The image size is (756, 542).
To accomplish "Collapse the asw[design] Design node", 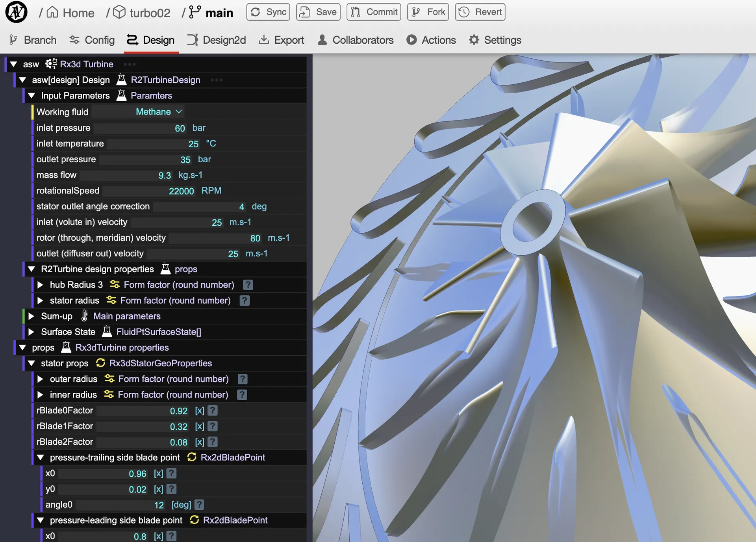I will [23, 80].
